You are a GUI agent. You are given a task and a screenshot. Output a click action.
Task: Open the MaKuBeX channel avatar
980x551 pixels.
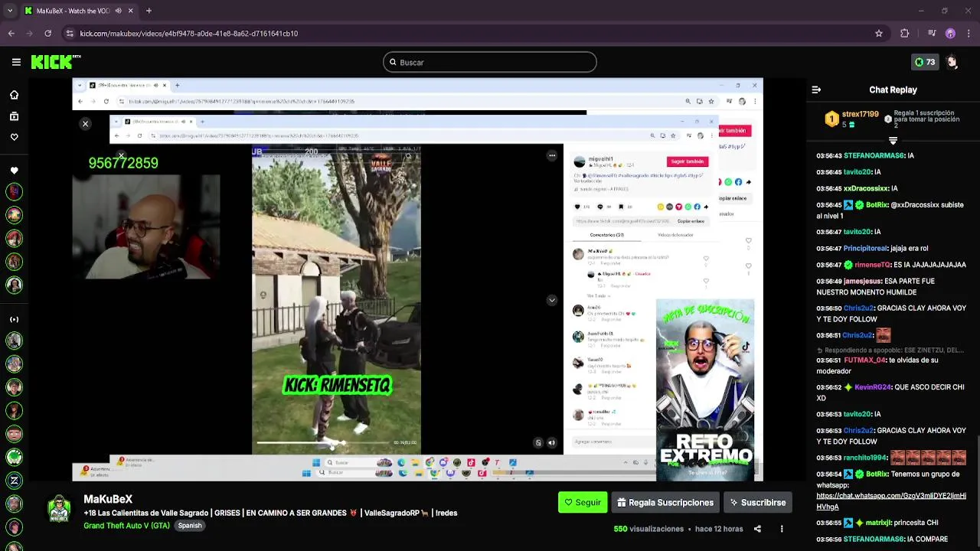tap(59, 509)
